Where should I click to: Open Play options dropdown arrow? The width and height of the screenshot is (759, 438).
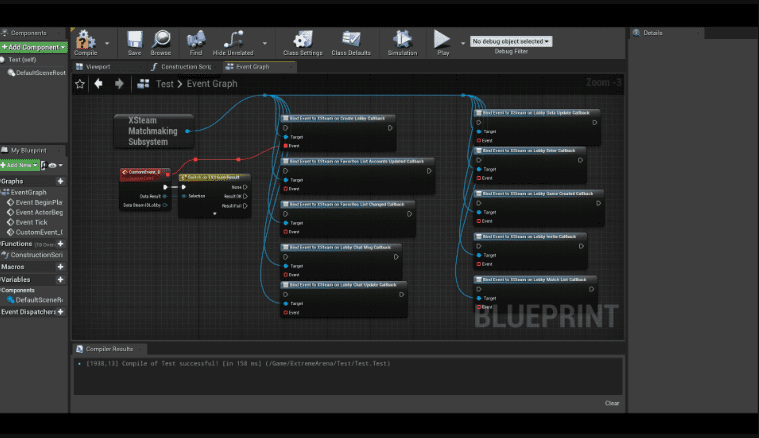[463, 43]
